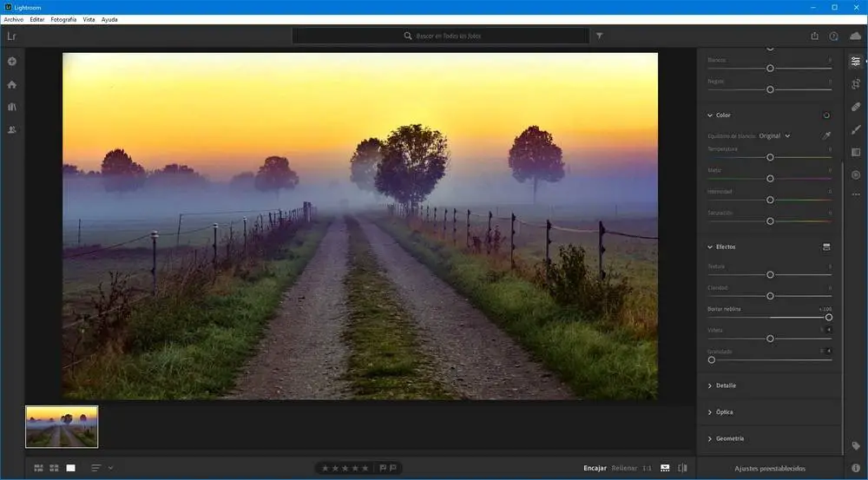The height and width of the screenshot is (480, 868).
Task: Click the Add Photos plus icon
Action: point(11,62)
